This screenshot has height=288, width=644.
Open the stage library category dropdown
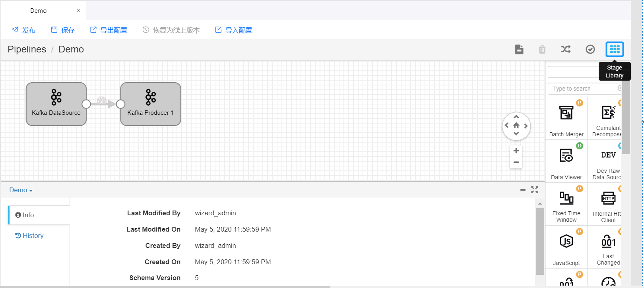[x=573, y=72]
